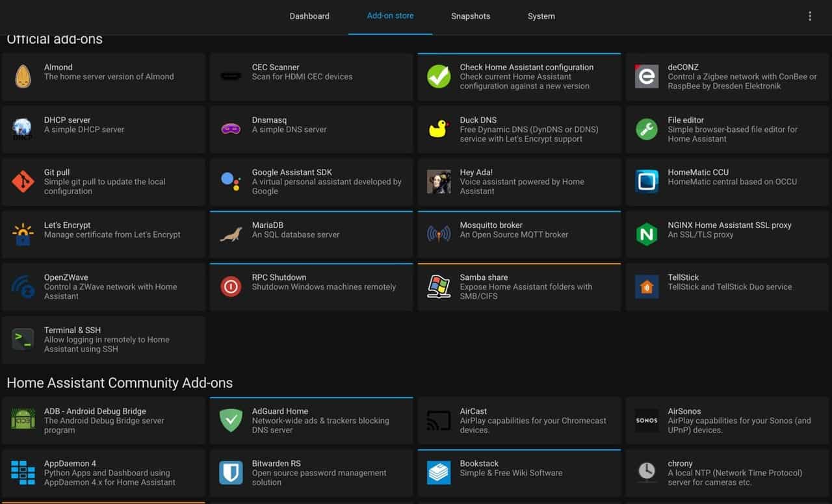Select the Add-on store tab

(x=390, y=16)
